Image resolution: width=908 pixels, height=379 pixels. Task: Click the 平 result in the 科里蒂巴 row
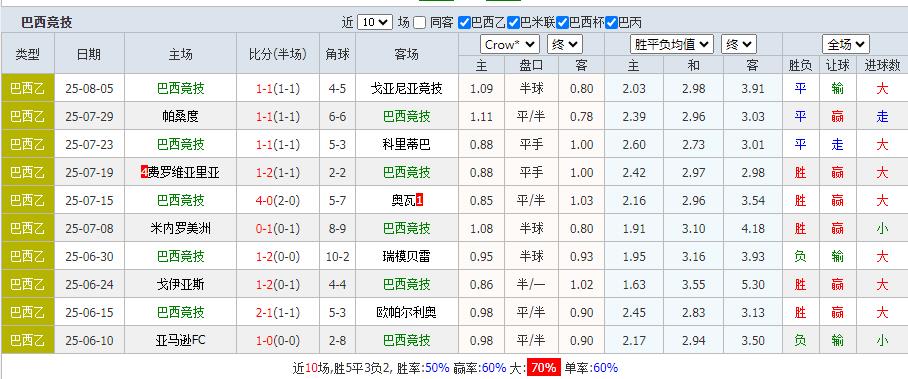pyautogui.click(x=800, y=144)
